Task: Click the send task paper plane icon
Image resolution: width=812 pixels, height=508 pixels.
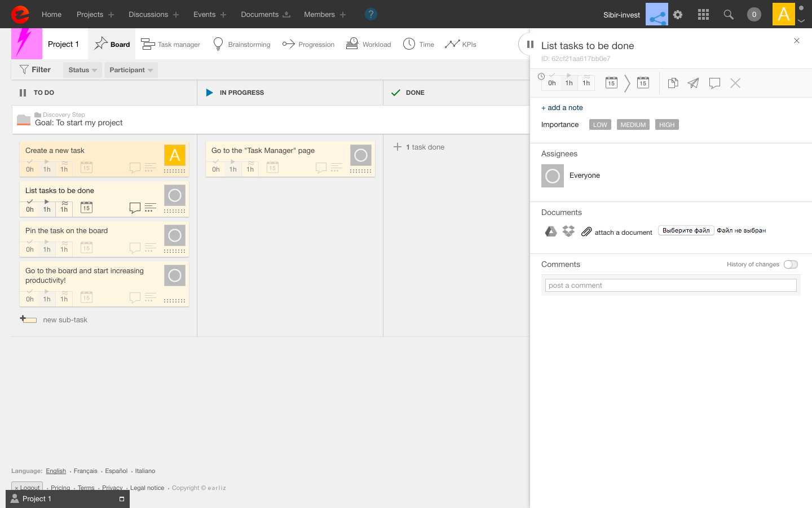Action: (x=694, y=84)
